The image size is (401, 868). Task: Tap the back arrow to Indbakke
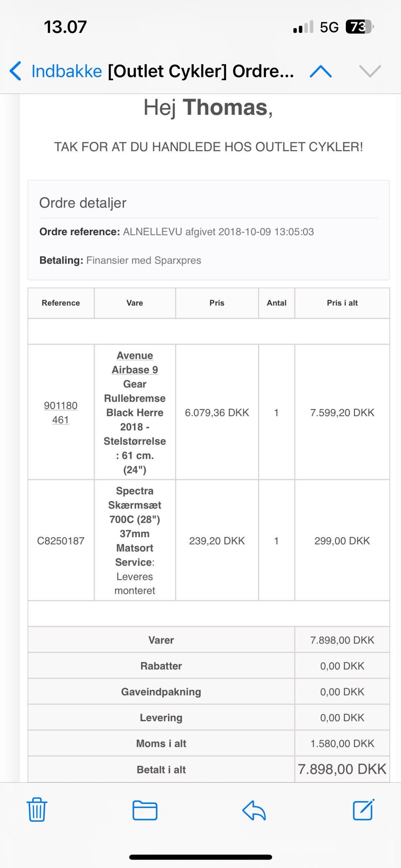coord(15,71)
